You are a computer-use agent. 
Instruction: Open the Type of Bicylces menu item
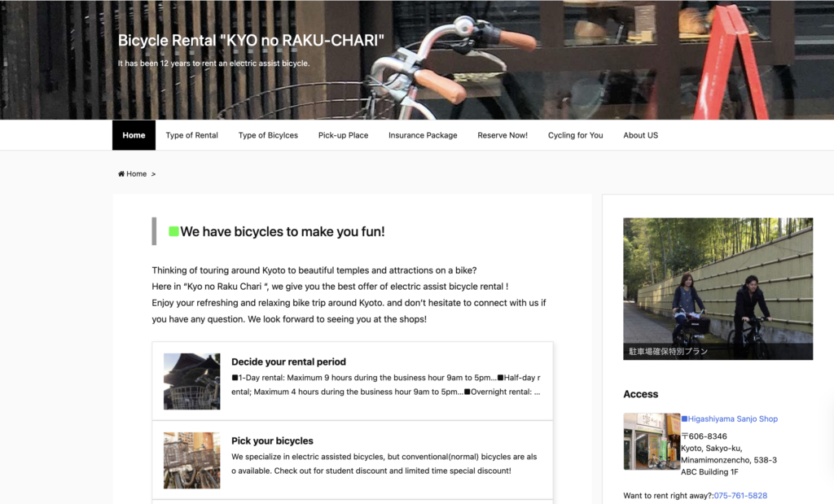(x=268, y=135)
